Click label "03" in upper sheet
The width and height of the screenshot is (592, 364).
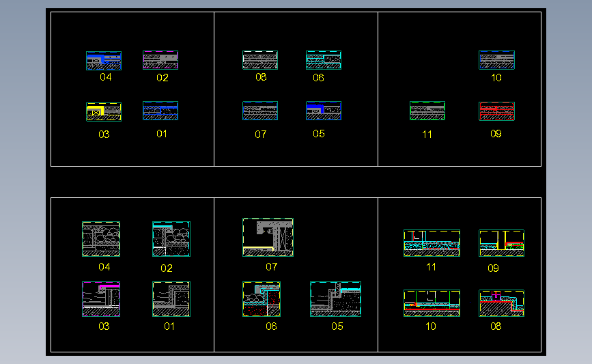click(104, 135)
